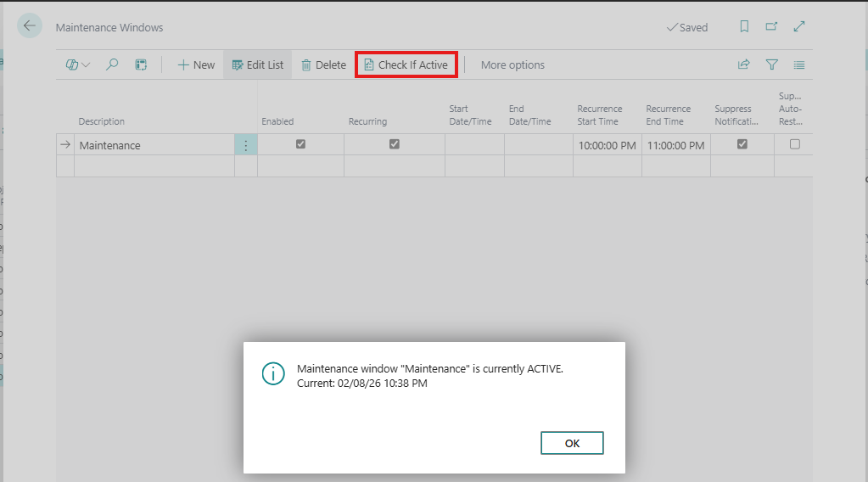The image size is (868, 482).
Task: Click the expand page arrows icon
Action: pos(798,27)
